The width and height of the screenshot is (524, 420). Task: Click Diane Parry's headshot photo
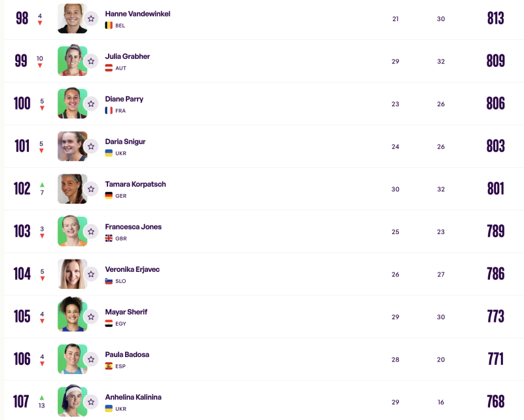[71, 104]
